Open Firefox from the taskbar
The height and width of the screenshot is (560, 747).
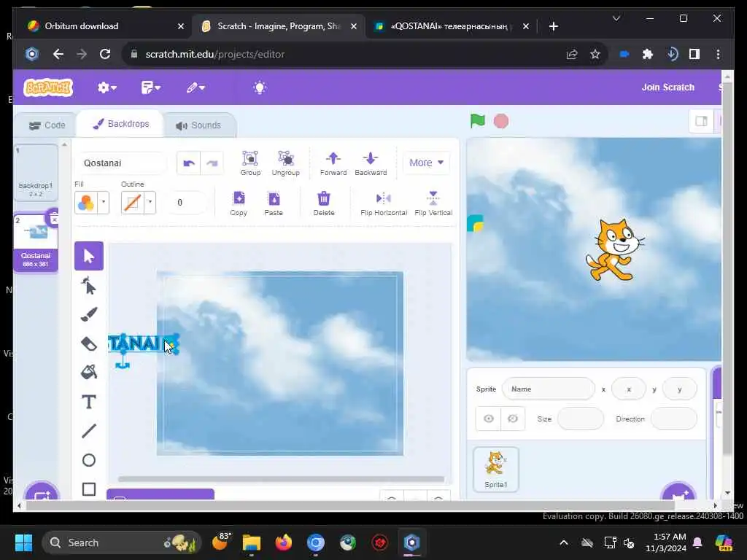pyautogui.click(x=283, y=542)
